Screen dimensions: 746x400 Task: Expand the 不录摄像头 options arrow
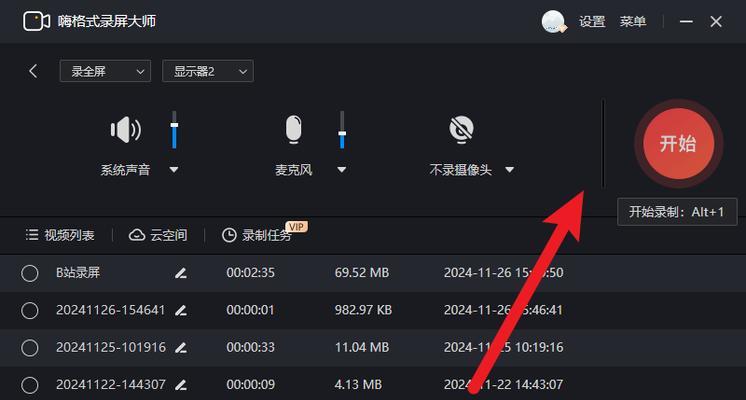coord(510,170)
